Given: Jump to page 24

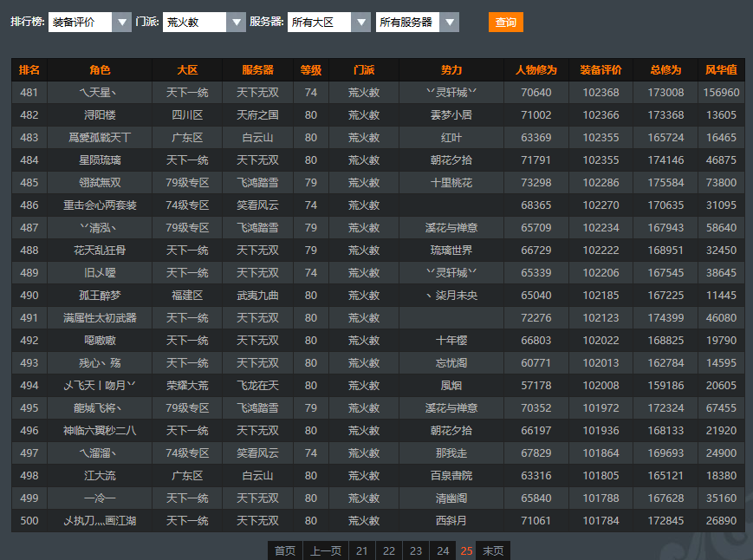Looking at the screenshot, I should pyautogui.click(x=443, y=550).
